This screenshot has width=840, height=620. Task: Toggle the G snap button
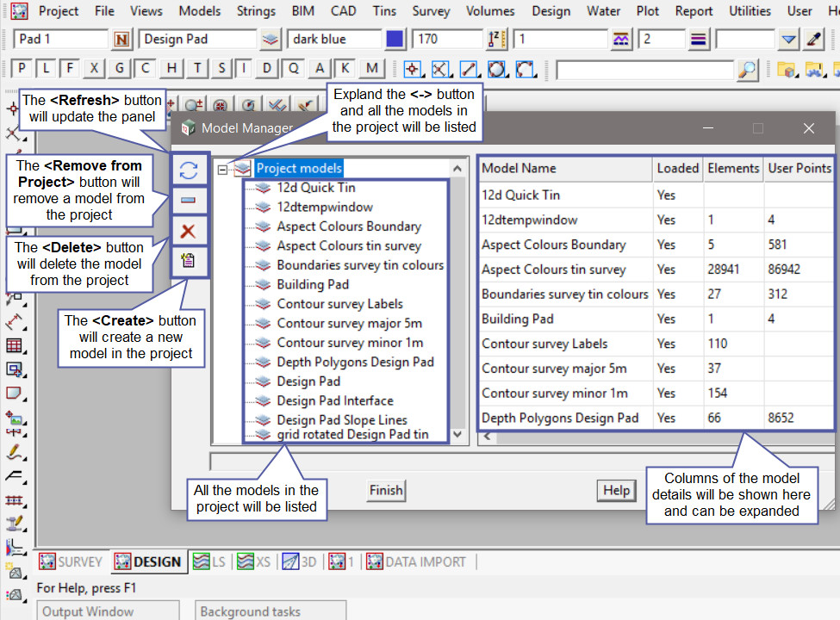(120, 69)
